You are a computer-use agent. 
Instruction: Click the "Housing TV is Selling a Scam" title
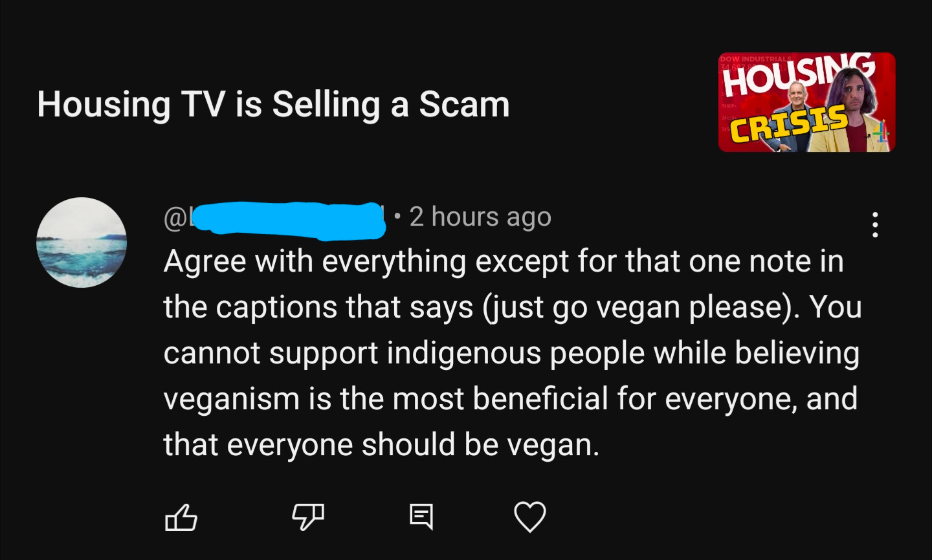tap(274, 104)
